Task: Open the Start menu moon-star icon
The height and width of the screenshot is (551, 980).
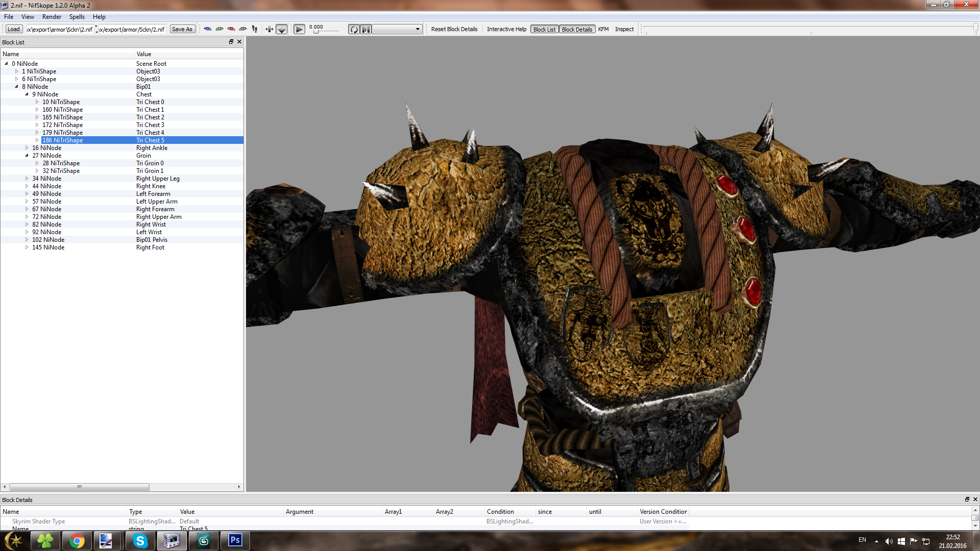Action: pos(14,541)
